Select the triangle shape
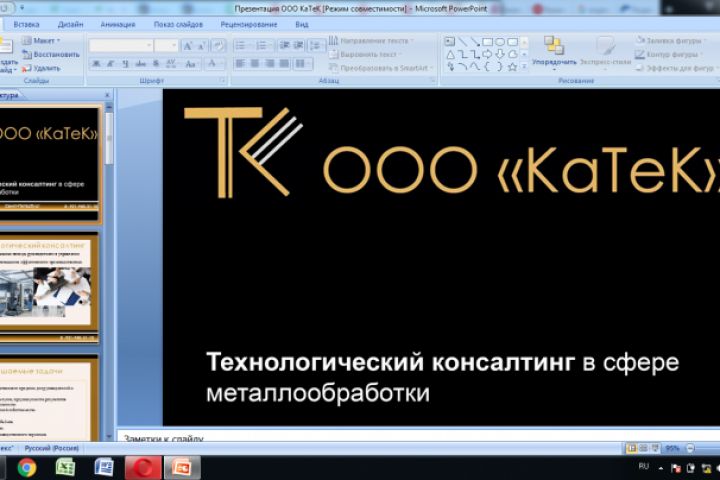 tap(450, 55)
